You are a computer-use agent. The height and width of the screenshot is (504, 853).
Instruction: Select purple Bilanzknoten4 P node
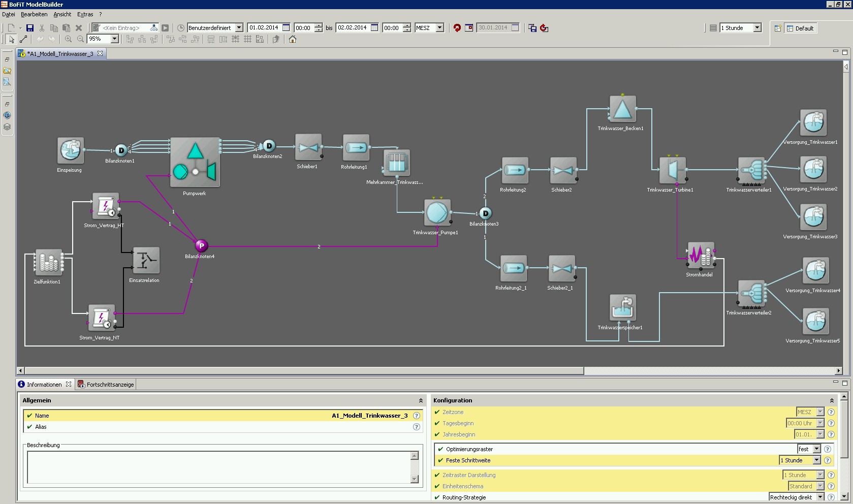coord(201,246)
